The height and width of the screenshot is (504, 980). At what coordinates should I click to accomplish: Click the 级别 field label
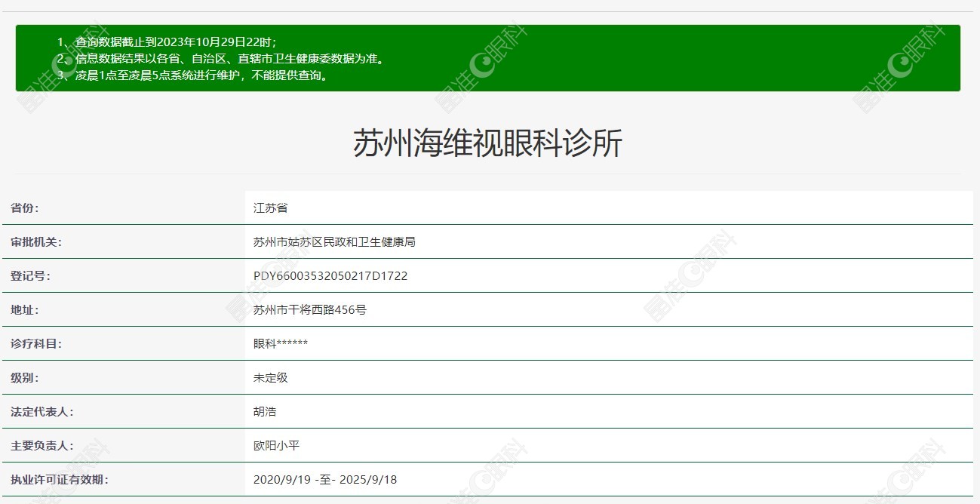[24, 377]
